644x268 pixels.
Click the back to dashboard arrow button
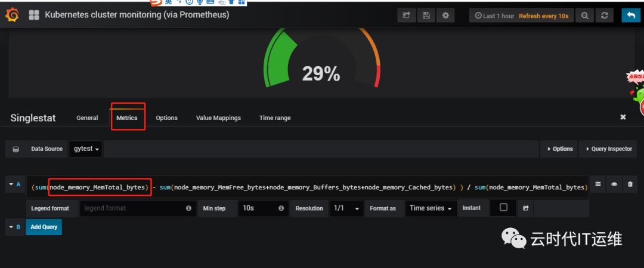pyautogui.click(x=631, y=15)
